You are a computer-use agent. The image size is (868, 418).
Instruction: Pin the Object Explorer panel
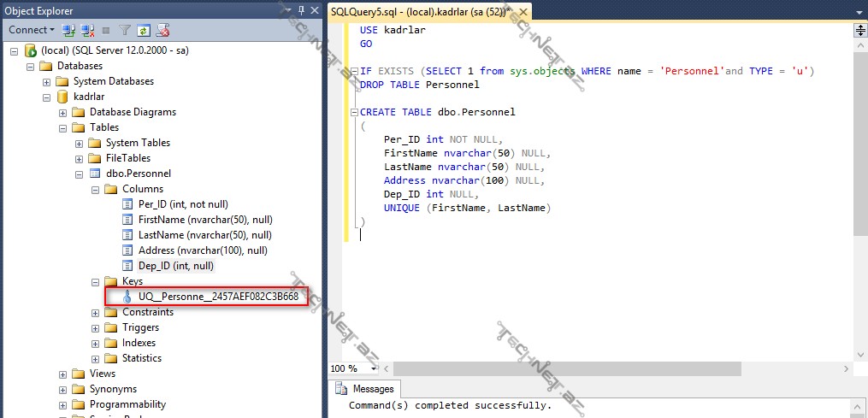click(x=301, y=11)
